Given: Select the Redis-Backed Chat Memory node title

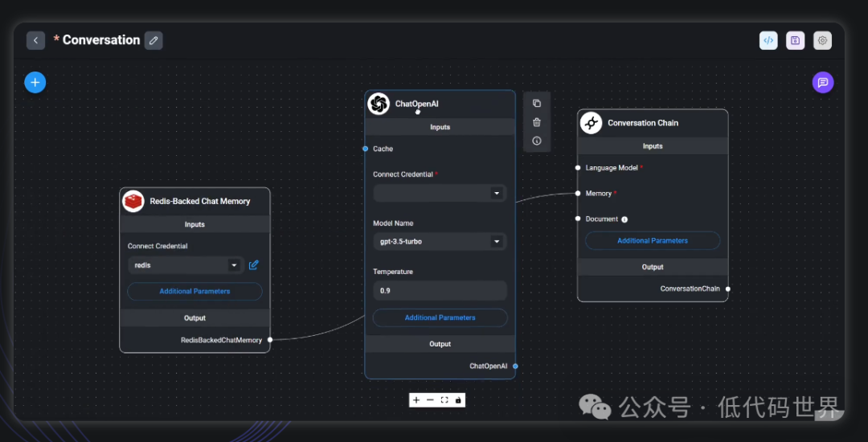Looking at the screenshot, I should [200, 202].
